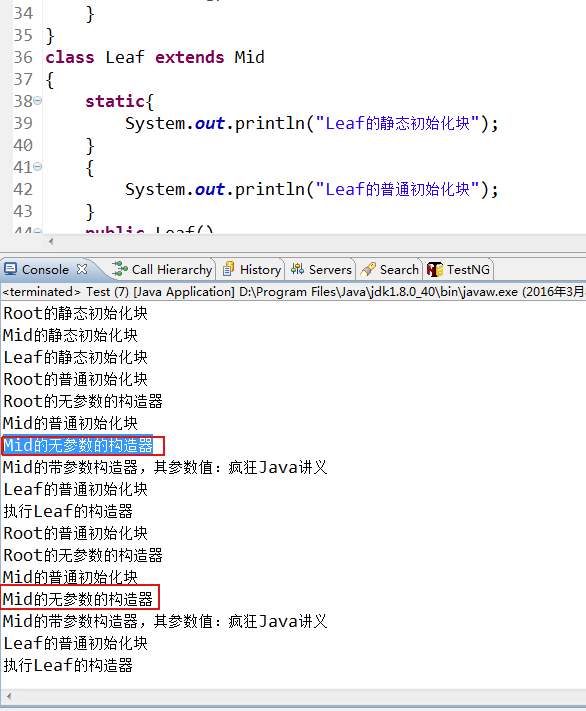Click the Servers view icon
The width and height of the screenshot is (586, 711).
coord(297,269)
